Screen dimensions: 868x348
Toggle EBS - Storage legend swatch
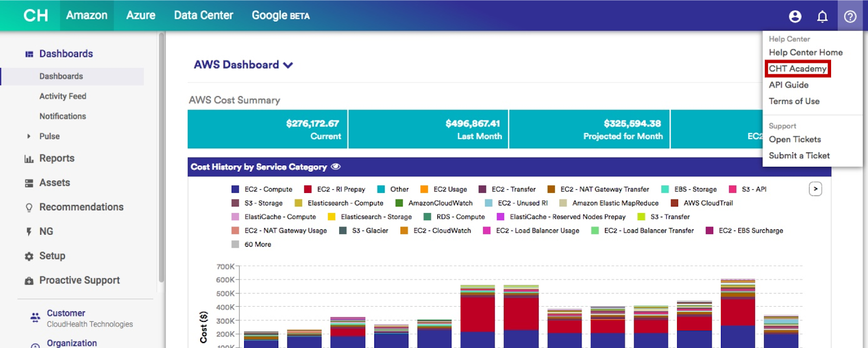[665, 189]
